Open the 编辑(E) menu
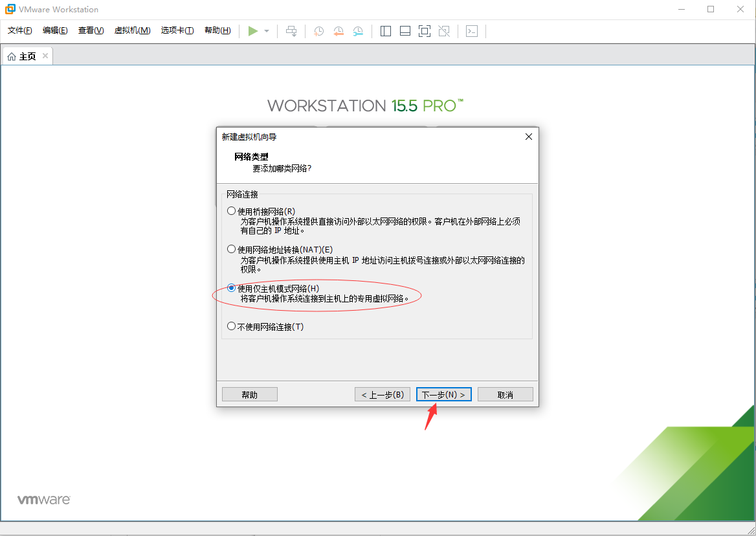Screen dimensions: 756x536 (55, 30)
